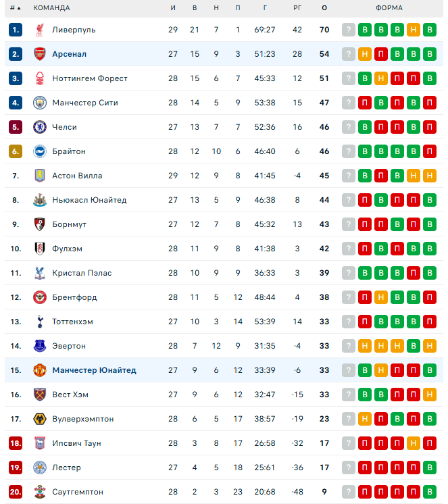The image size is (448, 504).
Task: Sort table by goal difference РГ header
Action: click(297, 8)
